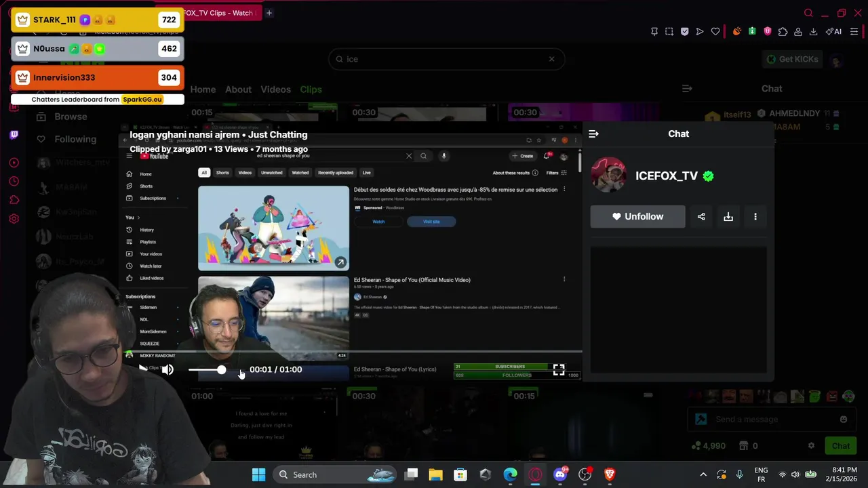
Task: Switch to the Videos tab
Action: click(x=275, y=89)
